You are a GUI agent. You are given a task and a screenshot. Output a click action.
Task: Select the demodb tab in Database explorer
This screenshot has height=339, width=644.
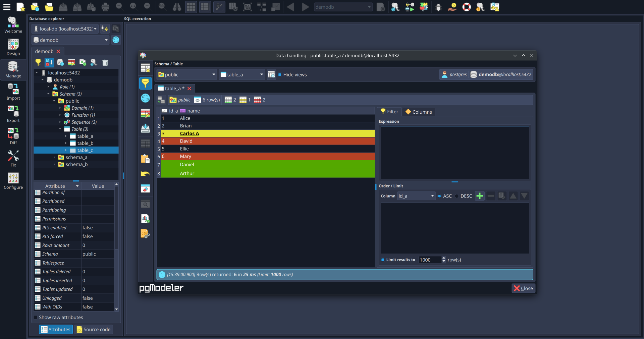coord(44,51)
